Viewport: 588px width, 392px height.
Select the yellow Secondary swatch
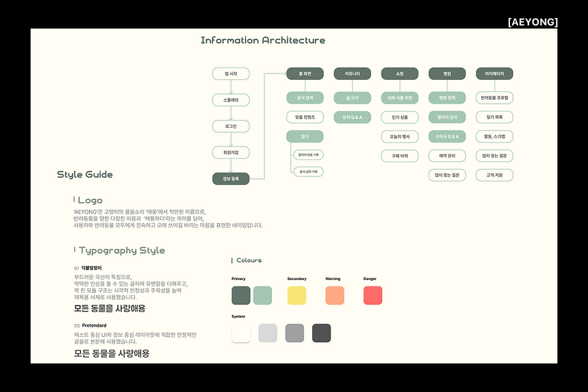(297, 295)
